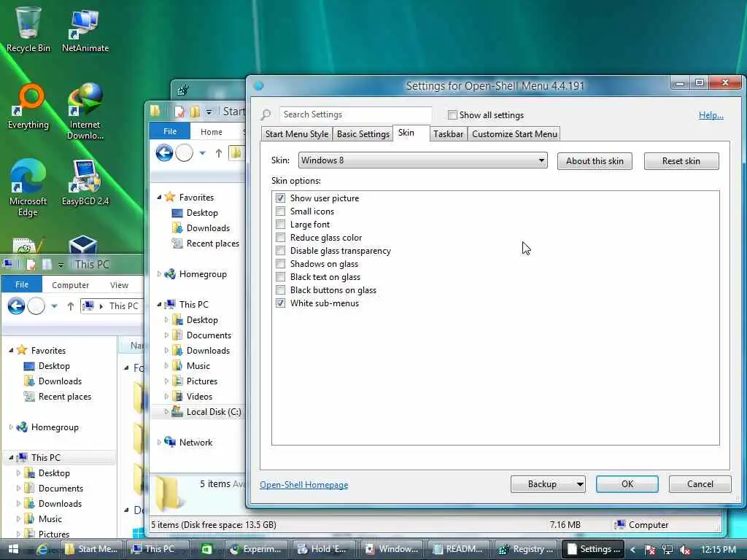Click the Action Center flag icon in tray
Viewport: 747px width, 560px height.
point(649,550)
